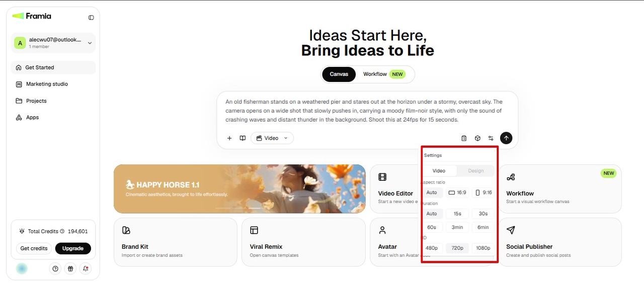Switch to the Canvas mode tab
The height and width of the screenshot is (285, 644).
click(x=339, y=74)
